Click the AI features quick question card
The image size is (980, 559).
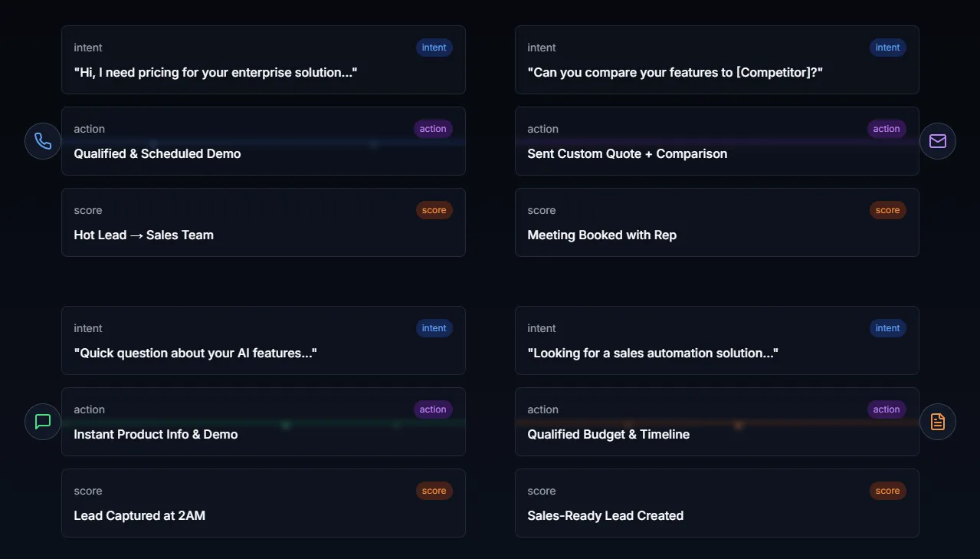(x=263, y=341)
